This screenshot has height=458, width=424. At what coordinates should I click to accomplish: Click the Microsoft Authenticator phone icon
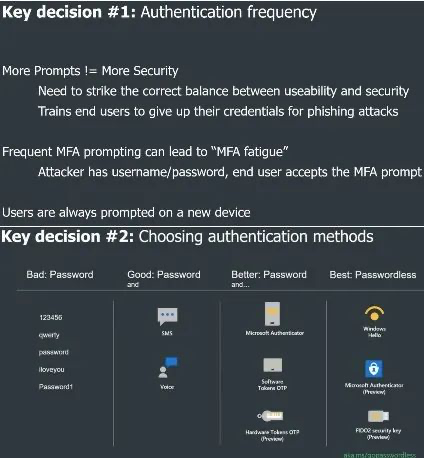point(272,314)
